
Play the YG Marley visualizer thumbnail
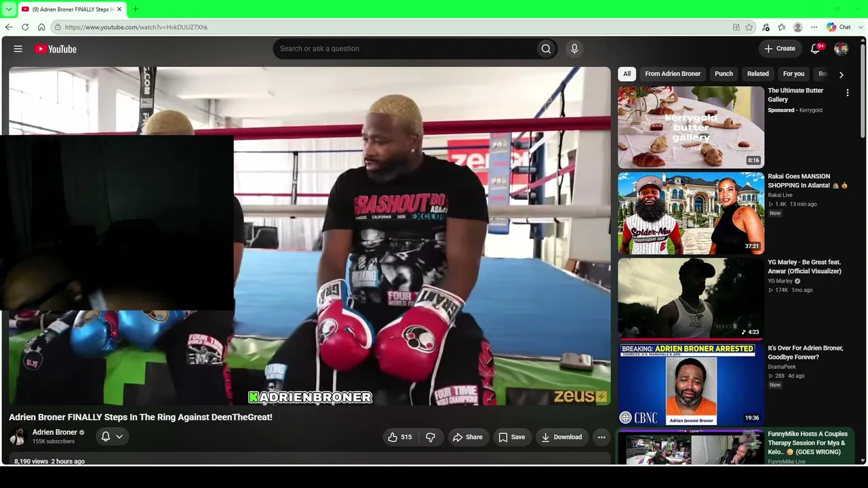691,299
